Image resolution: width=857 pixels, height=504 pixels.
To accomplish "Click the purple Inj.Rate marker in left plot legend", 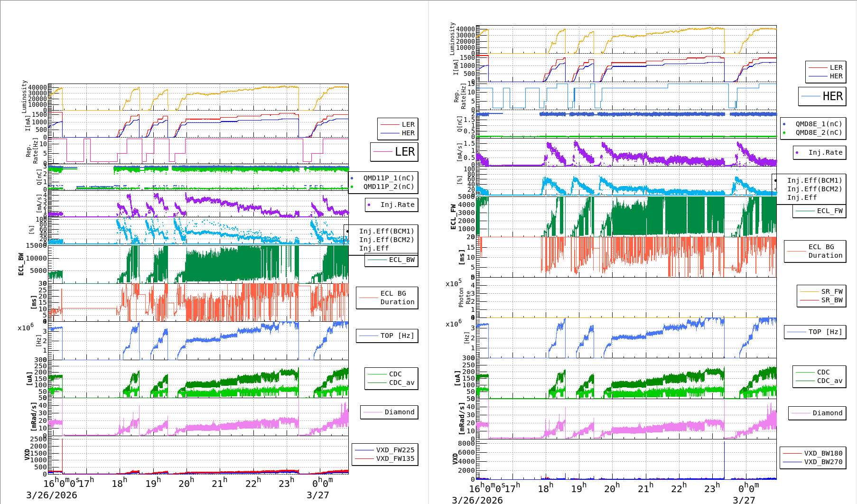I will [369, 205].
